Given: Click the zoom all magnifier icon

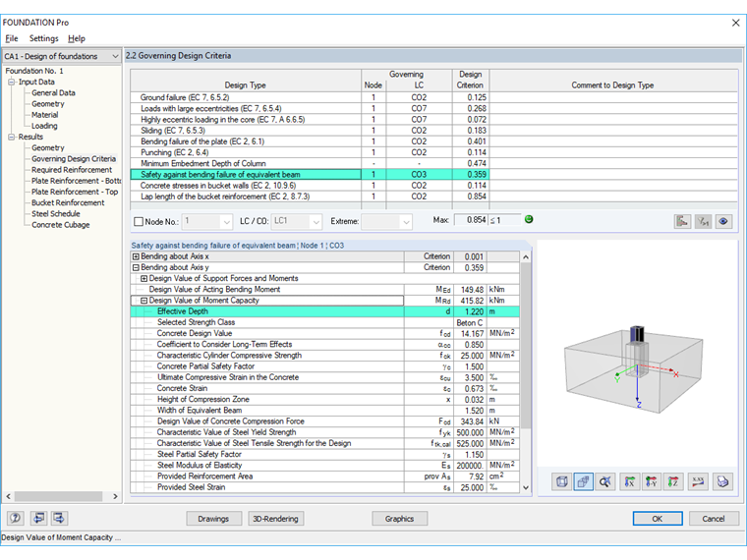Looking at the screenshot, I should pyautogui.click(x=605, y=482).
